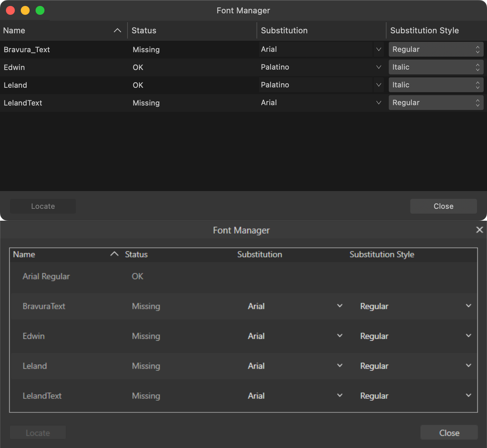
Task: Select the Leland row in the lower dialog
Action: (35, 366)
